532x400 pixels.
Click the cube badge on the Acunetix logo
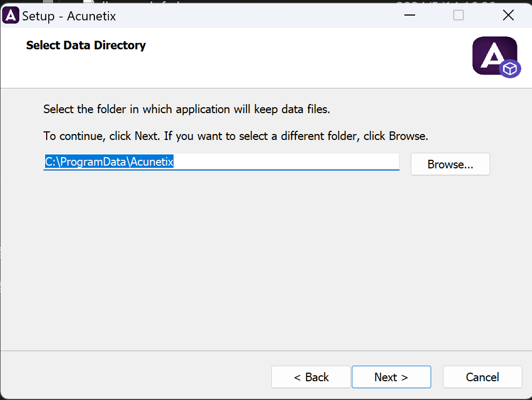click(x=510, y=69)
